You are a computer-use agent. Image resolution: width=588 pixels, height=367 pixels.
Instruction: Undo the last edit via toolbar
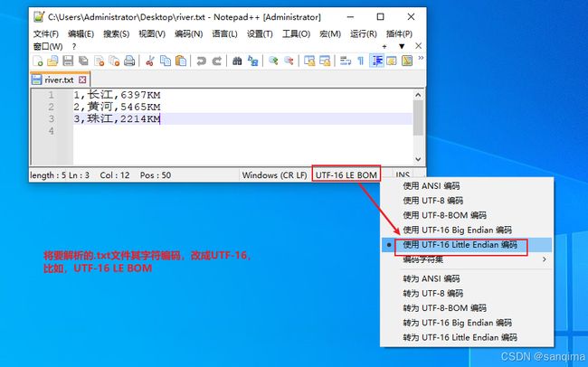202,61
